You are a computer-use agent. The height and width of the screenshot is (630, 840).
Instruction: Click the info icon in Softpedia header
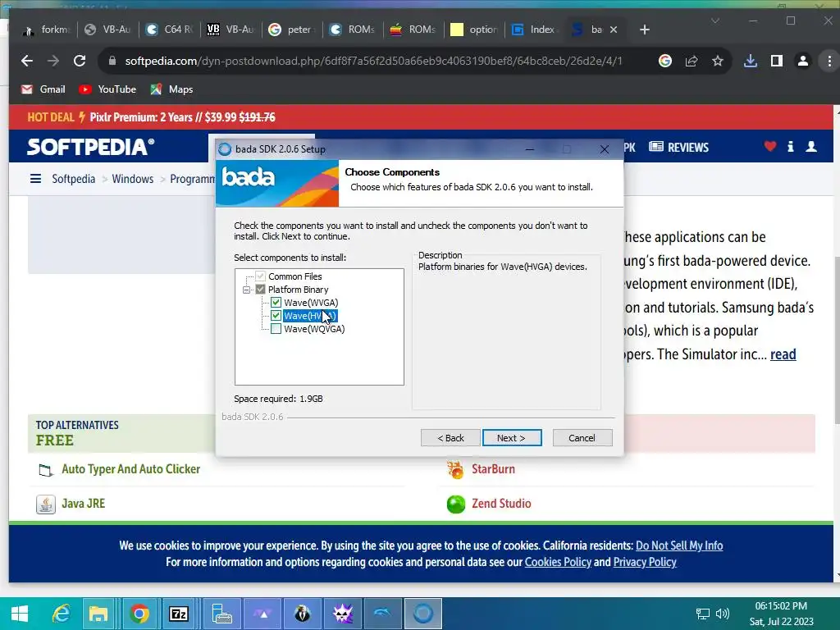pyautogui.click(x=790, y=146)
